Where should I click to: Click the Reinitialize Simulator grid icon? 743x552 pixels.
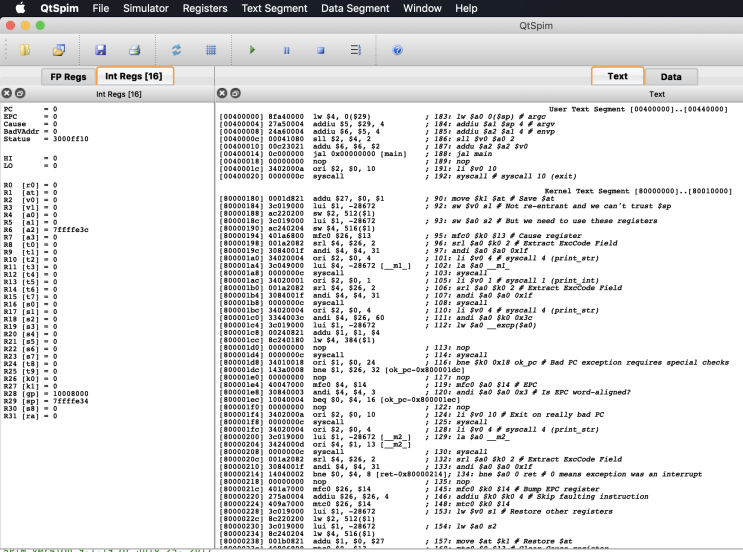(x=211, y=49)
